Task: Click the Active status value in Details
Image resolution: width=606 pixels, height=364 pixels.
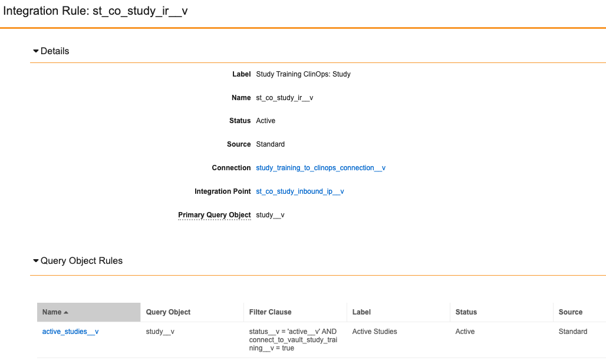Action: coord(265,121)
